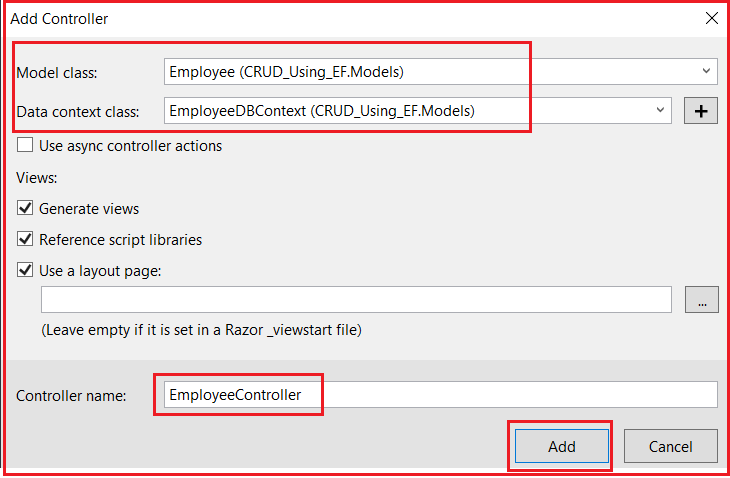Image resolution: width=730 pixels, height=478 pixels.
Task: Click the EmployeeDBContext combo box text
Action: 322,111
